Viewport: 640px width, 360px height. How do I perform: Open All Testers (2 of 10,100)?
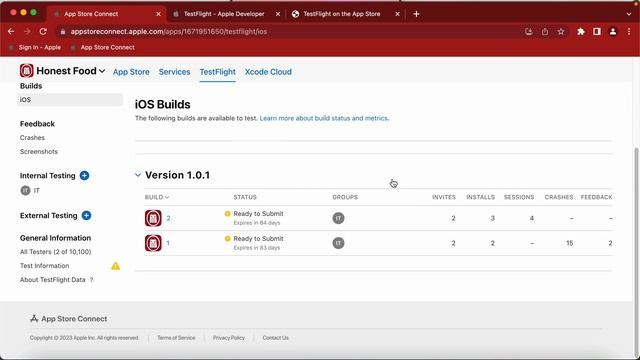pyautogui.click(x=56, y=252)
